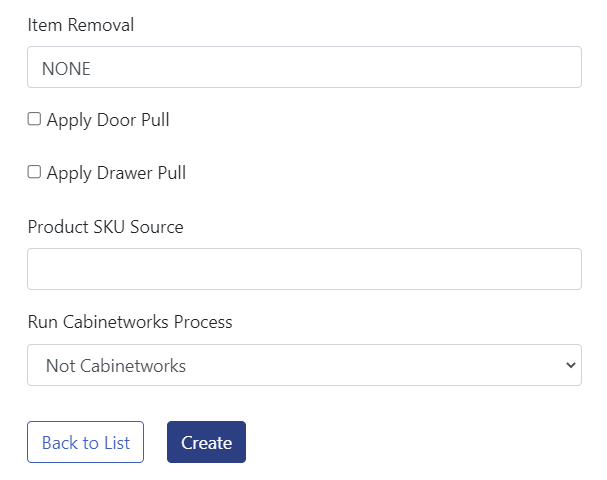
Task: Place cursor in the empty SKU source box
Action: [304, 269]
